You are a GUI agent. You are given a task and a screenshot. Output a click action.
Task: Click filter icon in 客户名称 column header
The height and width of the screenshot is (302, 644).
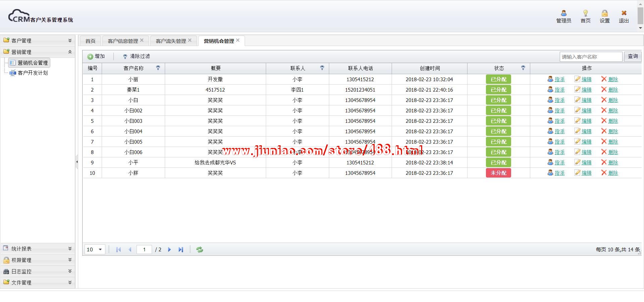pos(158,68)
